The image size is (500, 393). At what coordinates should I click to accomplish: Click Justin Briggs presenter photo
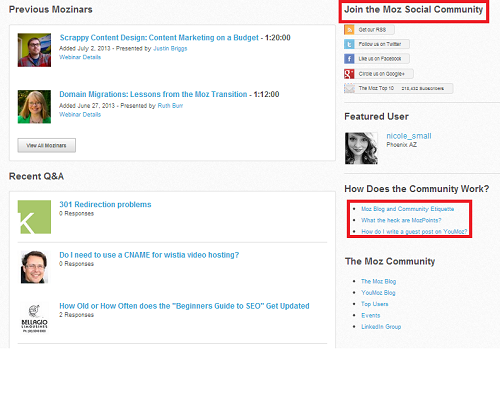click(x=34, y=50)
